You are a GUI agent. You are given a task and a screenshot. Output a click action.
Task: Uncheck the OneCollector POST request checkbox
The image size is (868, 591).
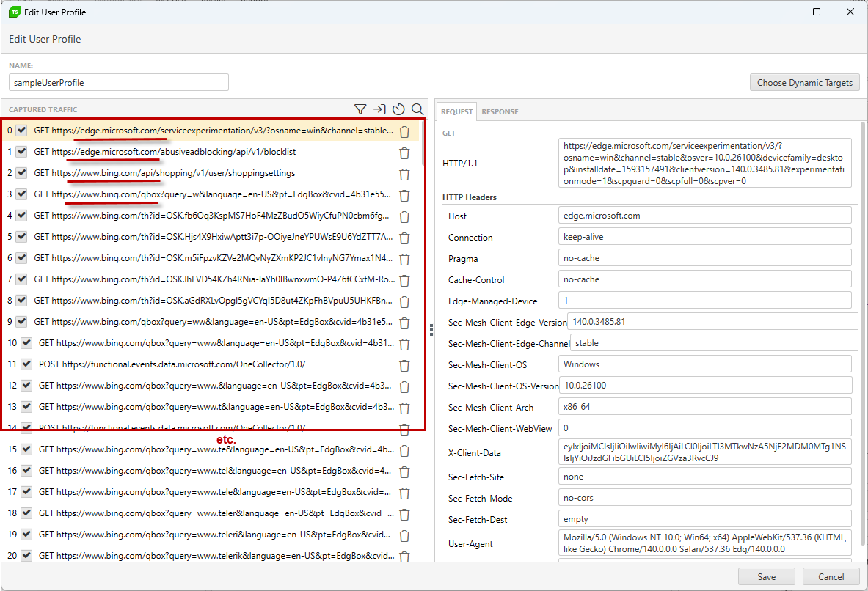(26, 365)
